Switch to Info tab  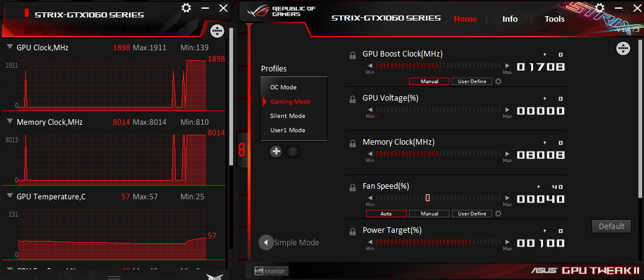[509, 19]
